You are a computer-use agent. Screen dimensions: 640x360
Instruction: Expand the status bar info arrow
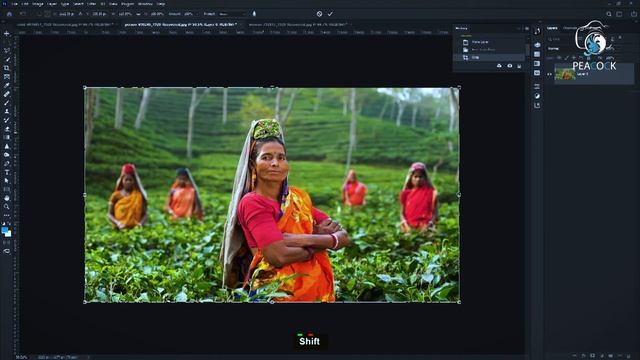point(89,357)
